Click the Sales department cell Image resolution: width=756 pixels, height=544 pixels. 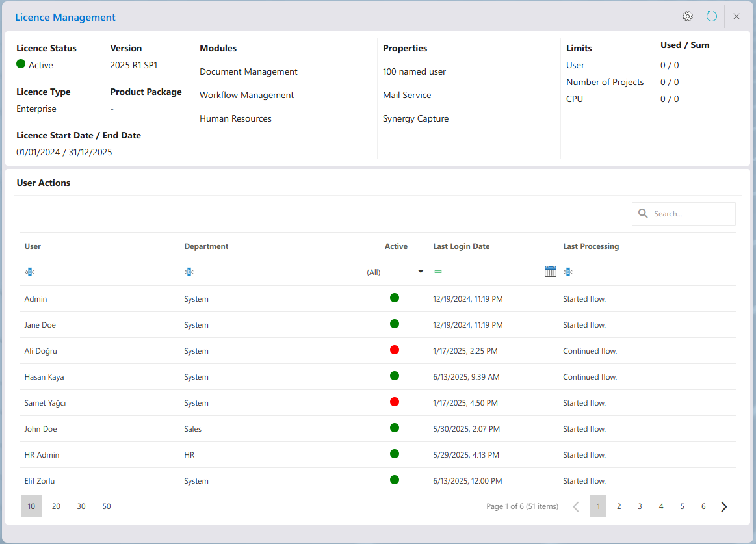(x=193, y=429)
